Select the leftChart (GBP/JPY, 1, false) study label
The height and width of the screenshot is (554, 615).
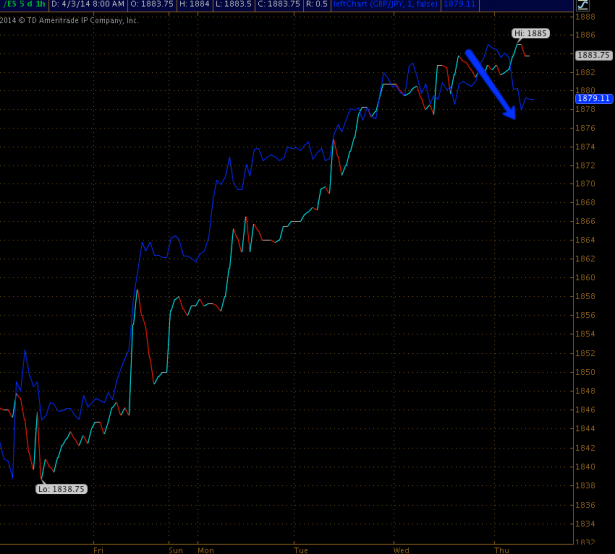pos(386,5)
